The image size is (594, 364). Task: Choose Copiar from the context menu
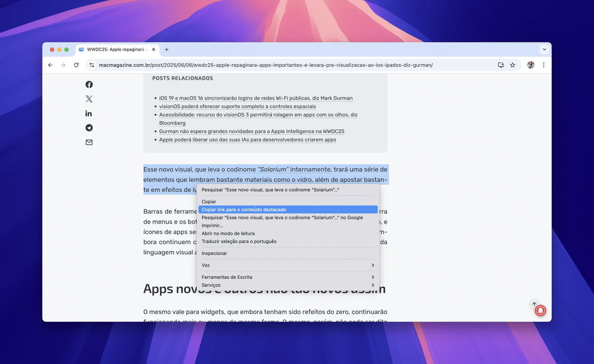click(288, 202)
